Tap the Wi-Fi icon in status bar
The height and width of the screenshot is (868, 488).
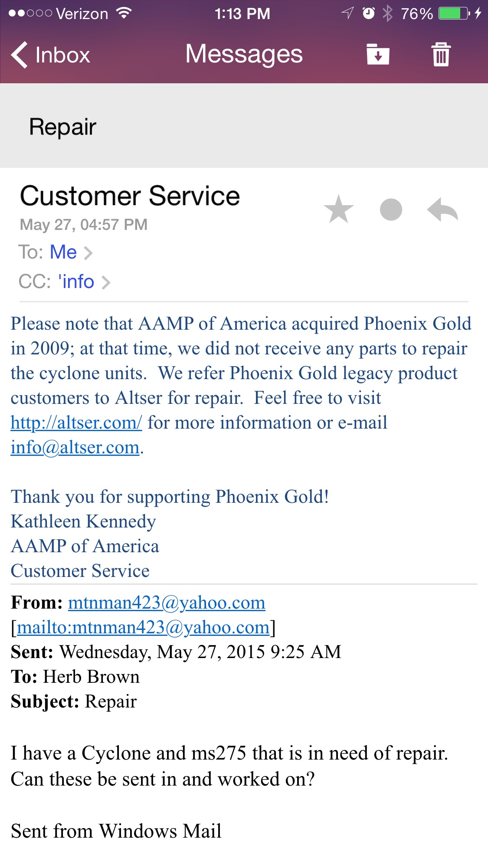click(x=124, y=13)
